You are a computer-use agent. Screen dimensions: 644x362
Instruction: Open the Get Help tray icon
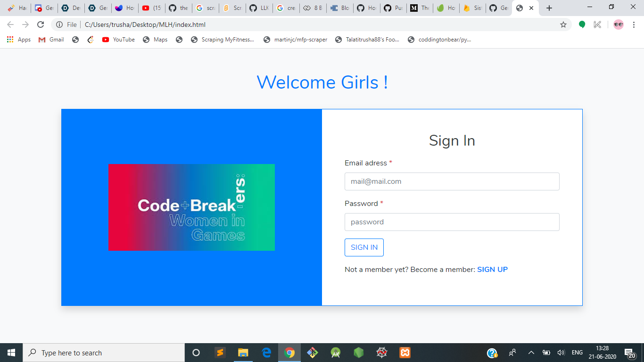(x=492, y=353)
